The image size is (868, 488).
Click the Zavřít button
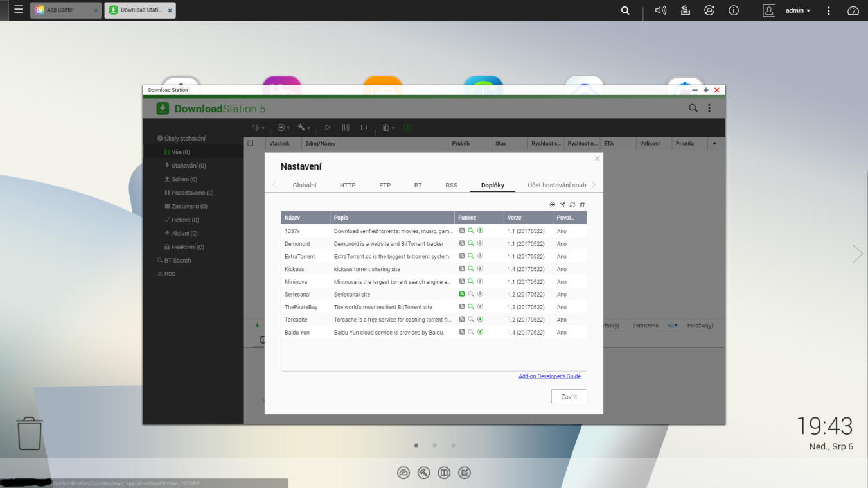coord(569,397)
